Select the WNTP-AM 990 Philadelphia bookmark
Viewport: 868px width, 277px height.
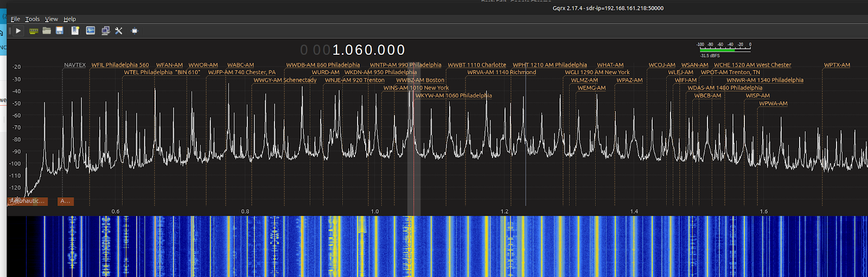pyautogui.click(x=405, y=65)
